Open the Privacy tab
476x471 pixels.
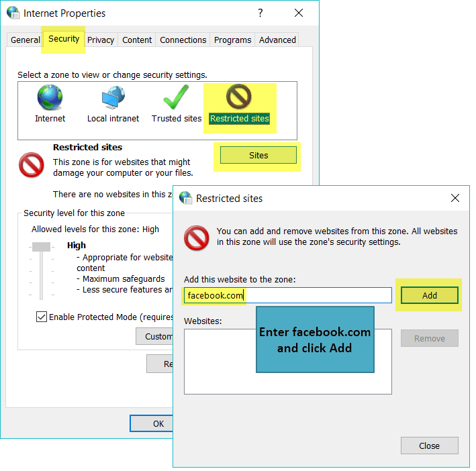tap(101, 40)
